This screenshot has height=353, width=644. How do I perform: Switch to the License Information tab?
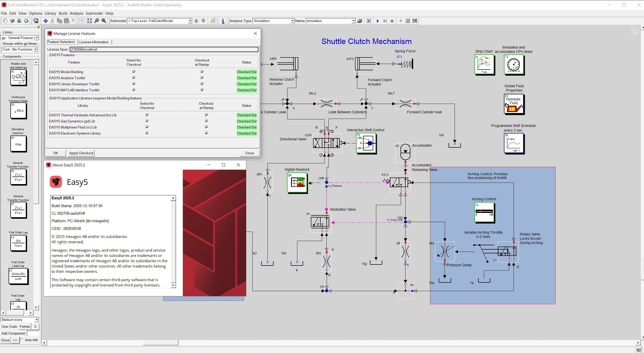[x=94, y=42]
